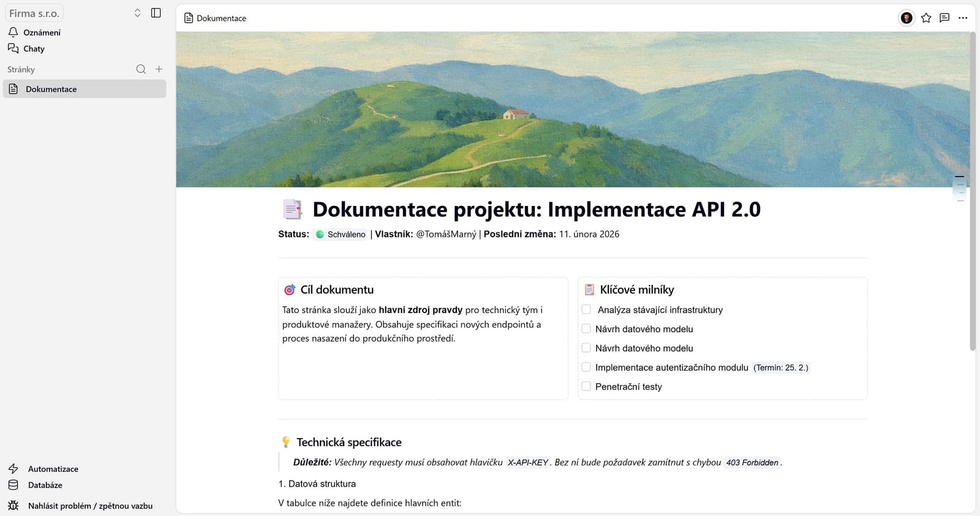Viewport: 980px width, 516px height.
Task: Click the @TomášMarný owner mention
Action: (x=446, y=234)
